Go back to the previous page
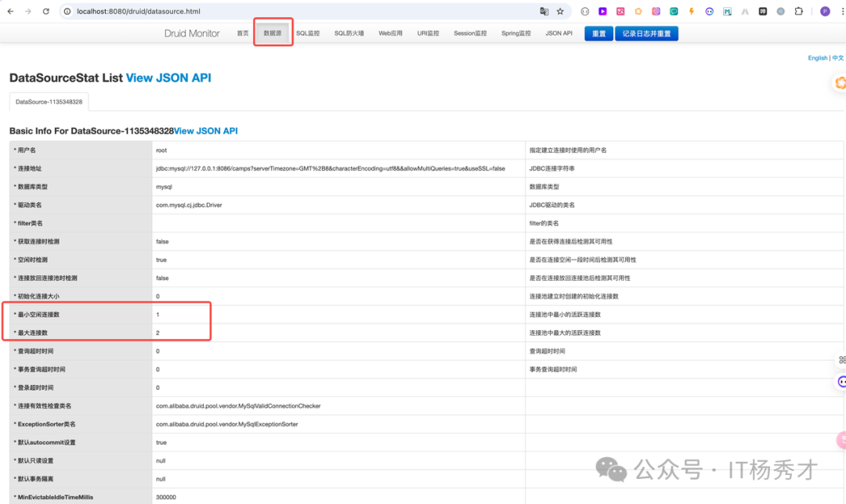Image resolution: width=846 pixels, height=504 pixels. [10, 11]
